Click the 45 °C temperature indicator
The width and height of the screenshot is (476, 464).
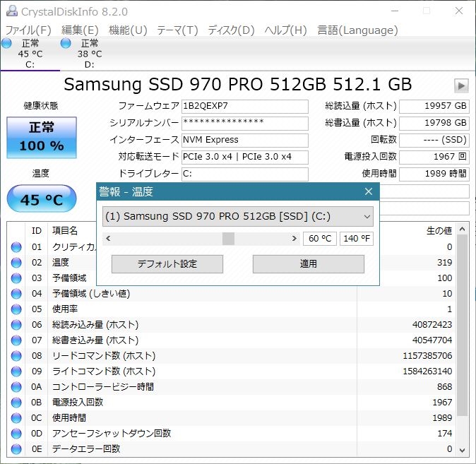pos(42,200)
